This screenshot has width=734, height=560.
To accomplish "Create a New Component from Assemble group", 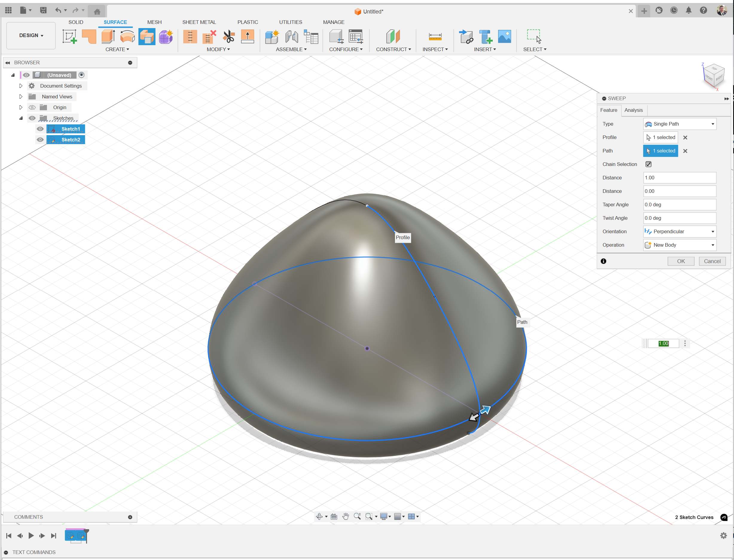I will tap(272, 37).
